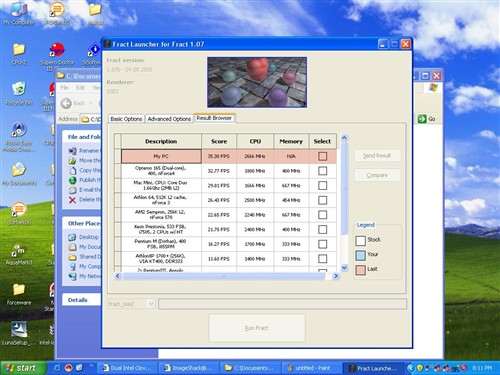Open the PCMark05 desktop shortcut
500x375 pixels.
point(57,14)
